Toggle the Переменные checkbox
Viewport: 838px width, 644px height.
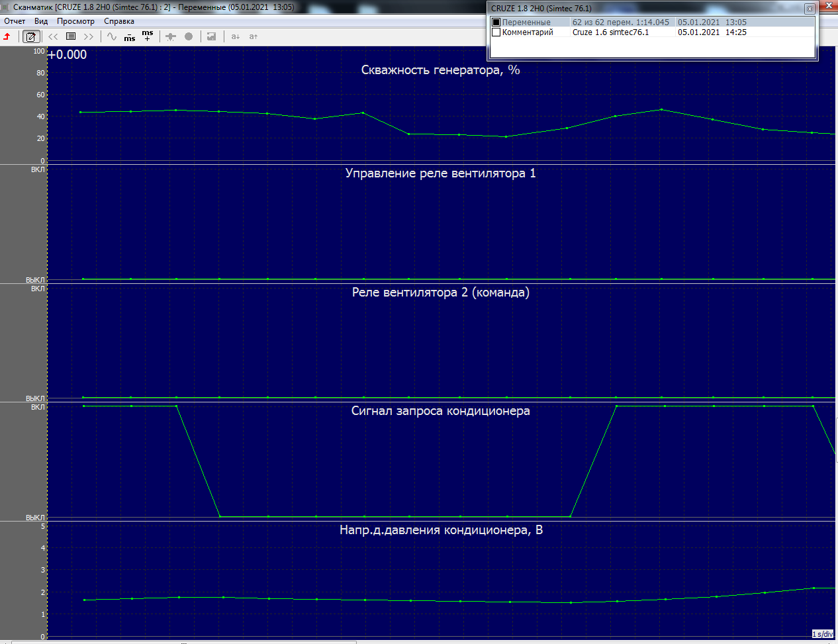(496, 22)
